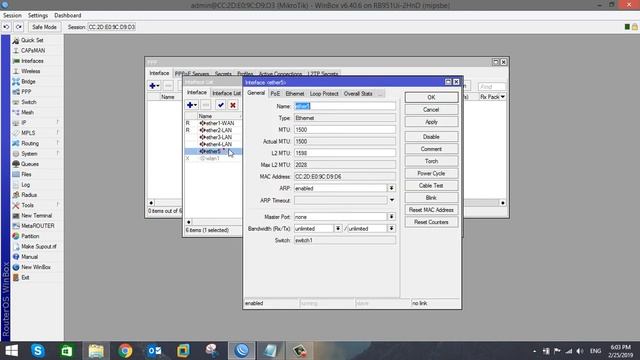Toggle Safe Mode button
Screen dimensions: 640x360
coord(44,27)
